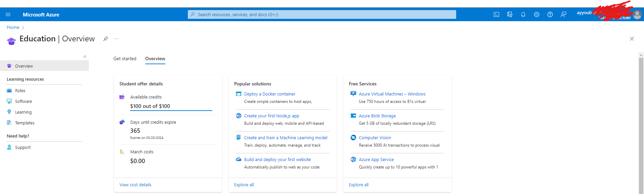Open the View cost details link
Screen dimensions: 644x194
point(136,185)
